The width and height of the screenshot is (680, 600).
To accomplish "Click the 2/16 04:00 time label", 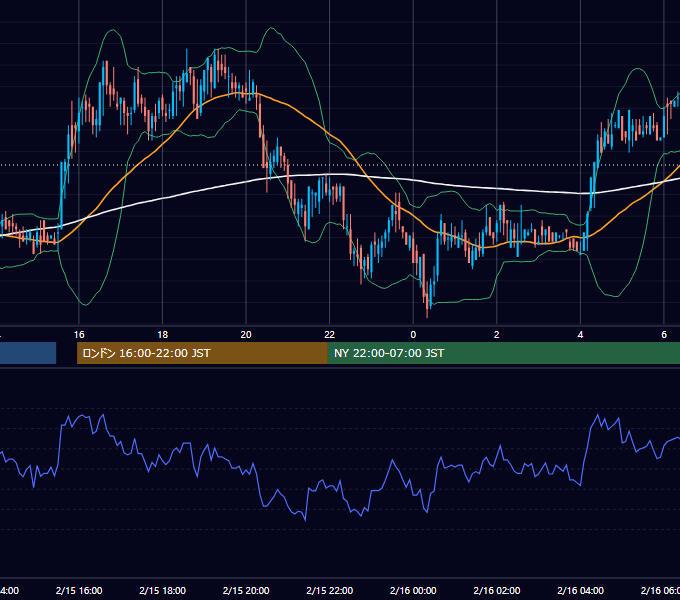I will 580,590.
